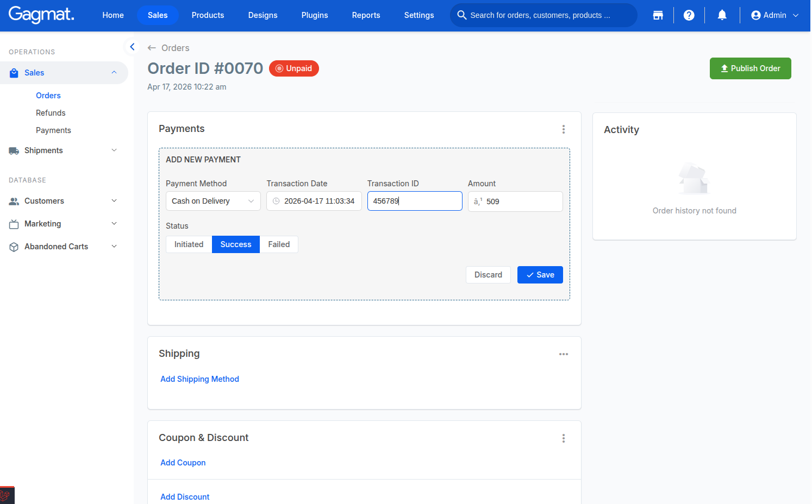Expand the Abandoned Carts section

click(114, 247)
